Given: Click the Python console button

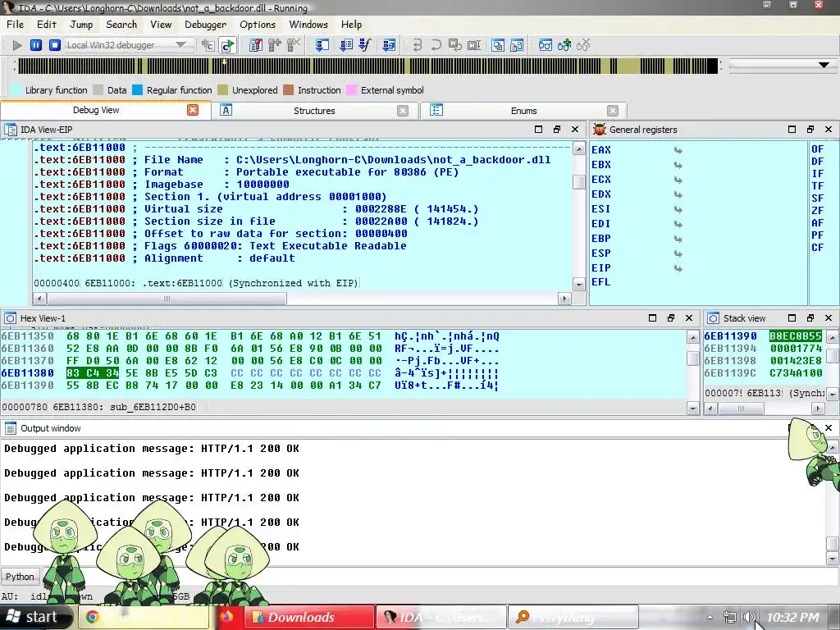Looking at the screenshot, I should click(20, 577).
